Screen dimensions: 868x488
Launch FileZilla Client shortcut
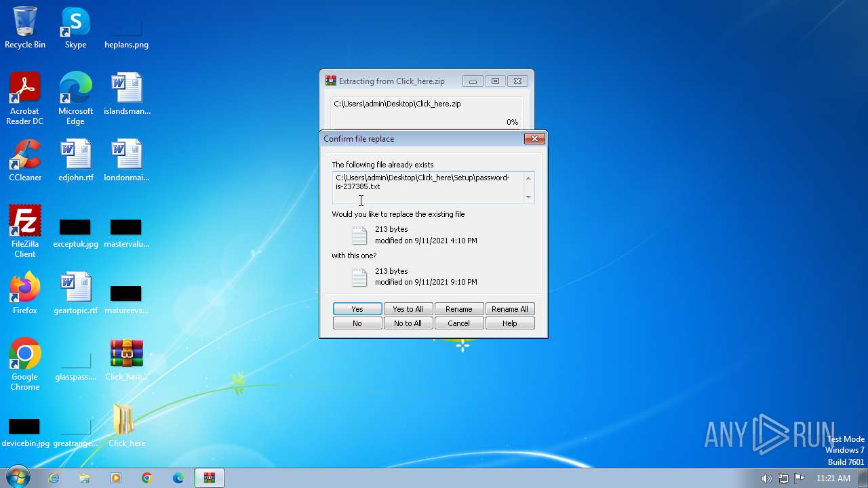point(25,231)
